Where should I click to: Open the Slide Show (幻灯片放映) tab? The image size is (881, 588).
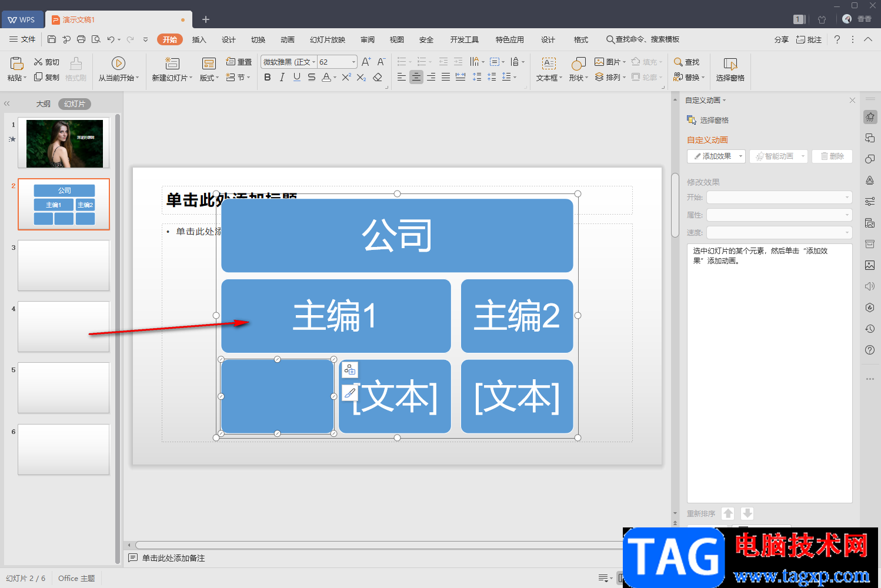coord(328,39)
